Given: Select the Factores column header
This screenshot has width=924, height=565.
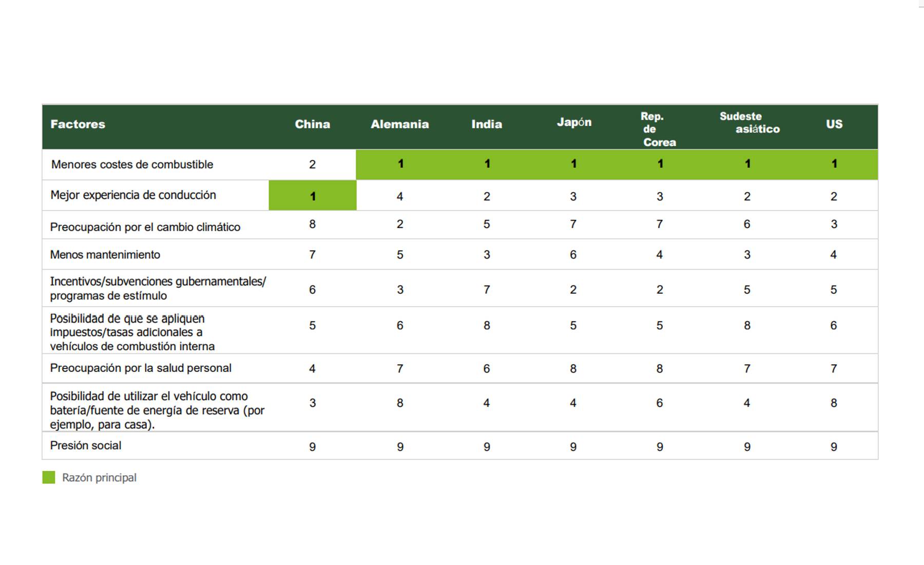Looking at the screenshot, I should (x=78, y=124).
